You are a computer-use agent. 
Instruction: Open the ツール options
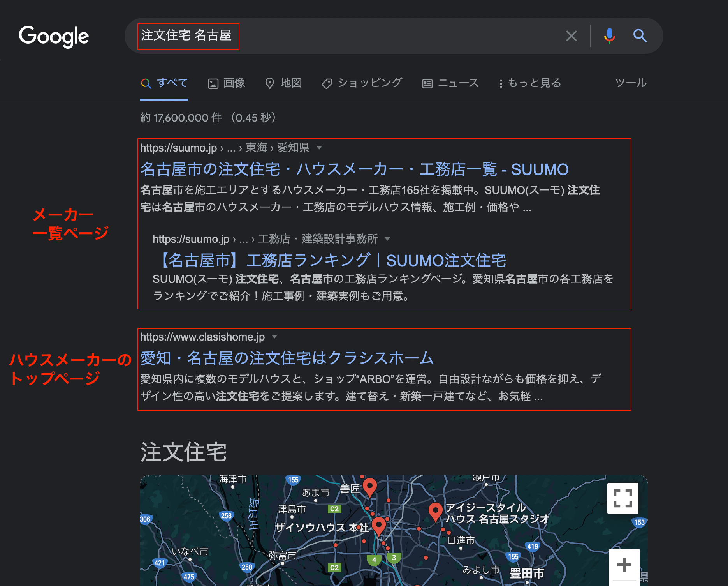point(631,83)
